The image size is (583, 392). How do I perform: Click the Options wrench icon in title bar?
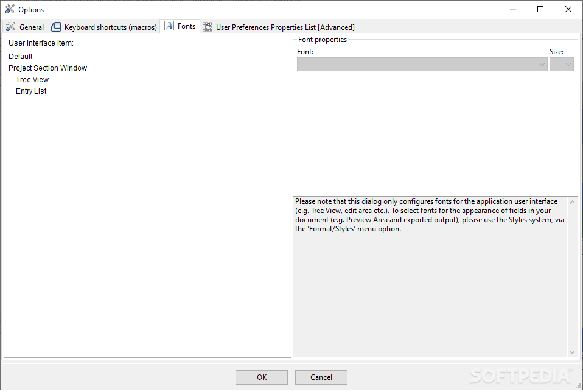coord(10,9)
